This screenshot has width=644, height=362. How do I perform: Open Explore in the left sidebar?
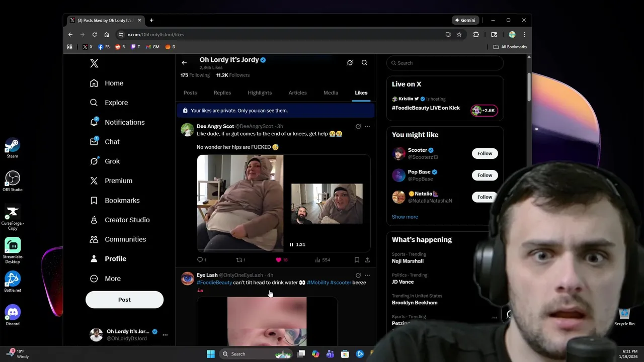pos(109,103)
